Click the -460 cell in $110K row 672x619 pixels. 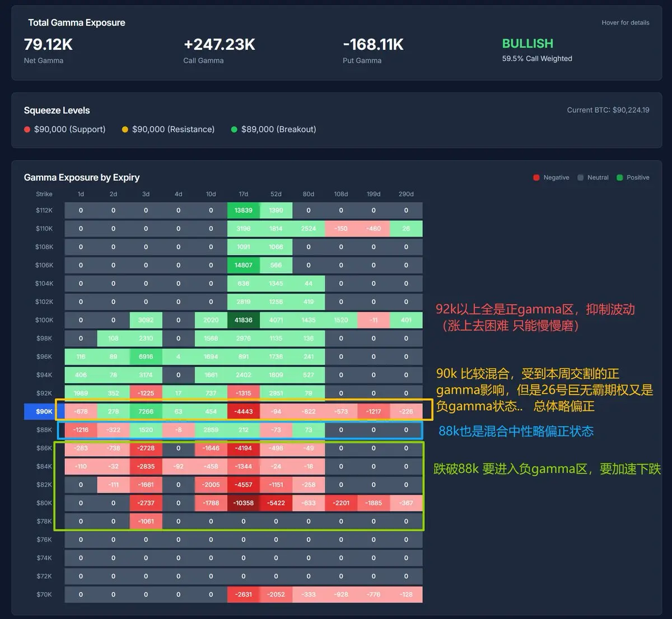coord(374,228)
